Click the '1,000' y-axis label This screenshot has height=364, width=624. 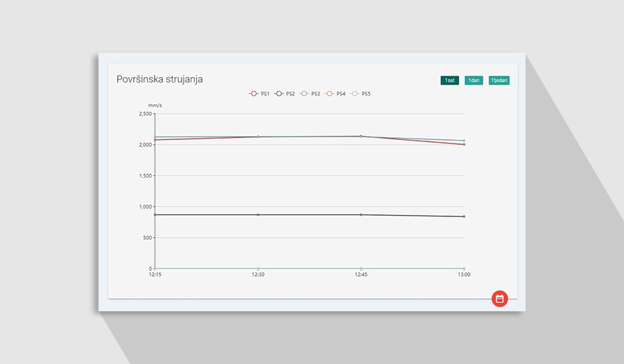pos(146,207)
